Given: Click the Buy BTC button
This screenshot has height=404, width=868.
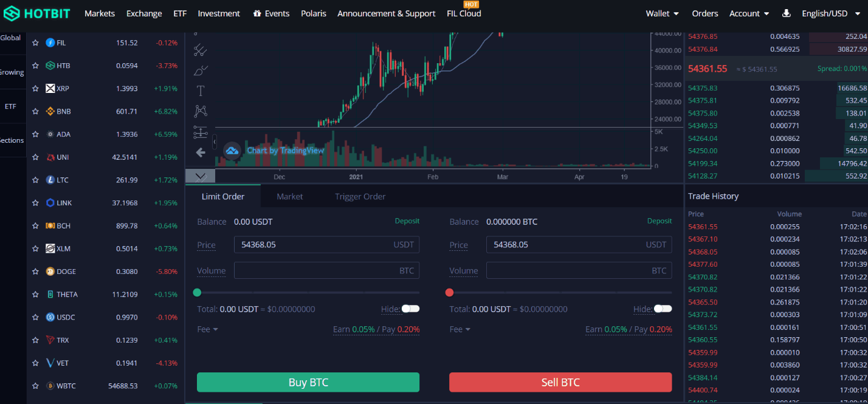Looking at the screenshot, I should click(308, 382).
